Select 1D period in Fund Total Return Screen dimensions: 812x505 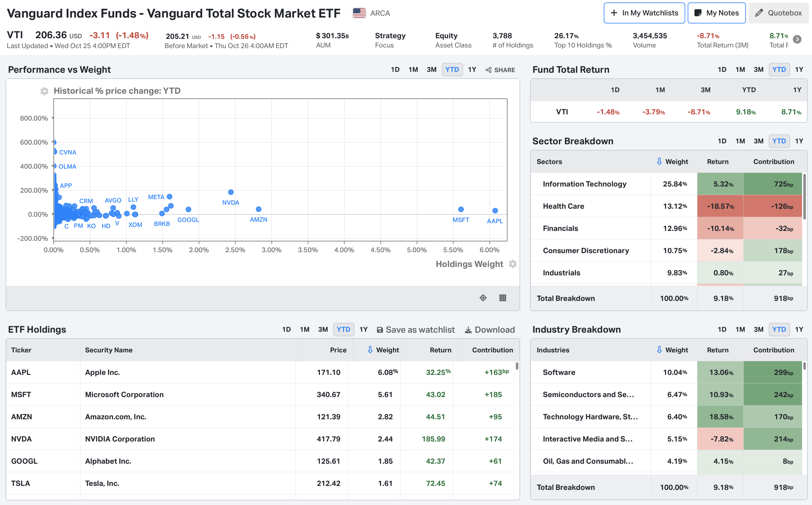click(722, 69)
